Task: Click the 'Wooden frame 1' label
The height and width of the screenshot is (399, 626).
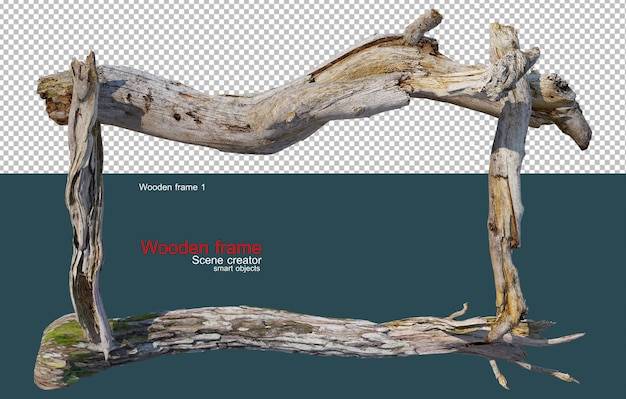Action: click(x=172, y=187)
